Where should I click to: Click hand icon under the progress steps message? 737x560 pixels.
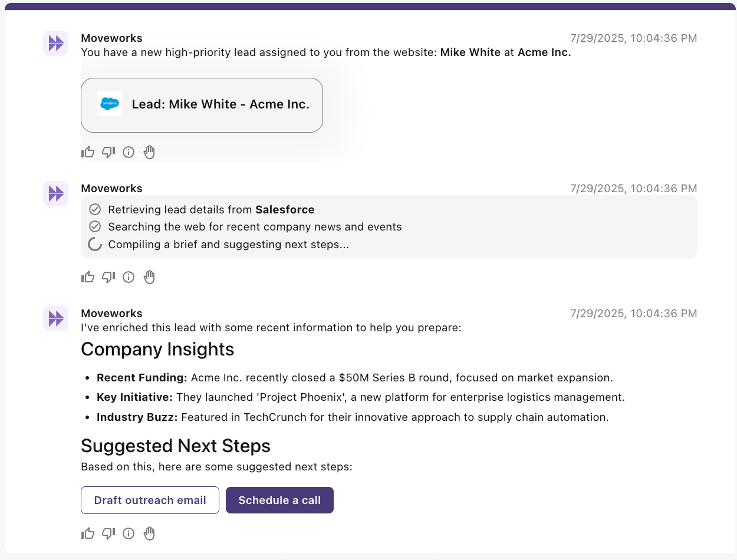click(x=149, y=277)
